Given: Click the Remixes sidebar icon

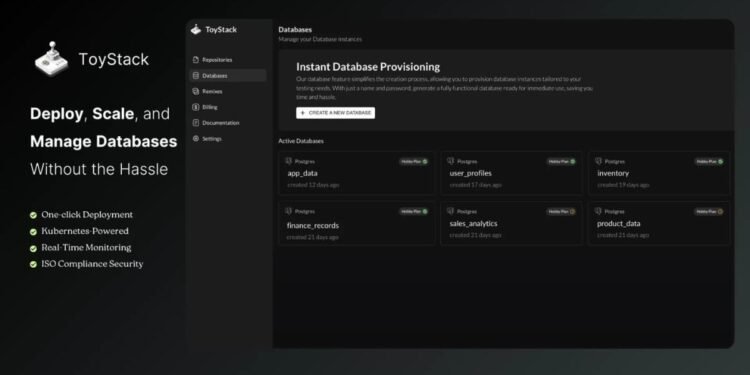Looking at the screenshot, I should coord(195,91).
